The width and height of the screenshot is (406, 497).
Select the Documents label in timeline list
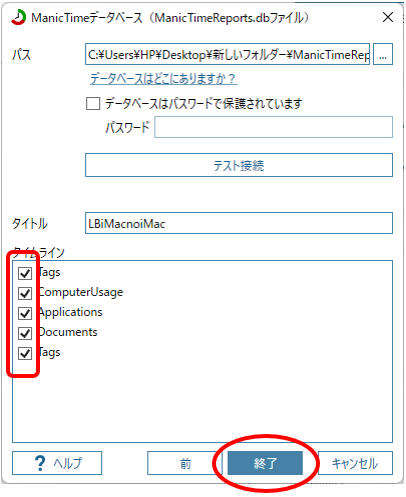point(68,332)
